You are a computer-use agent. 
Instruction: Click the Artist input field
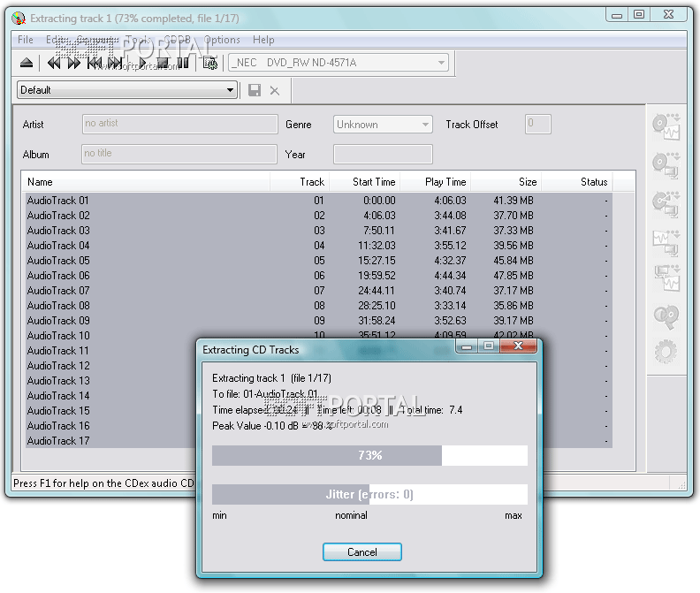point(179,124)
